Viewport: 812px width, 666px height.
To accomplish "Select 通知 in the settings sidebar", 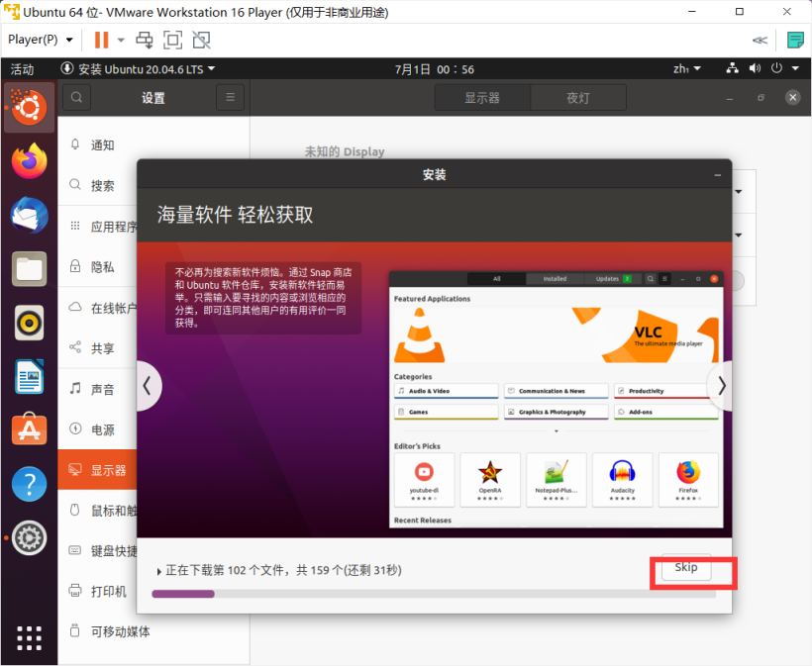I will click(103, 145).
